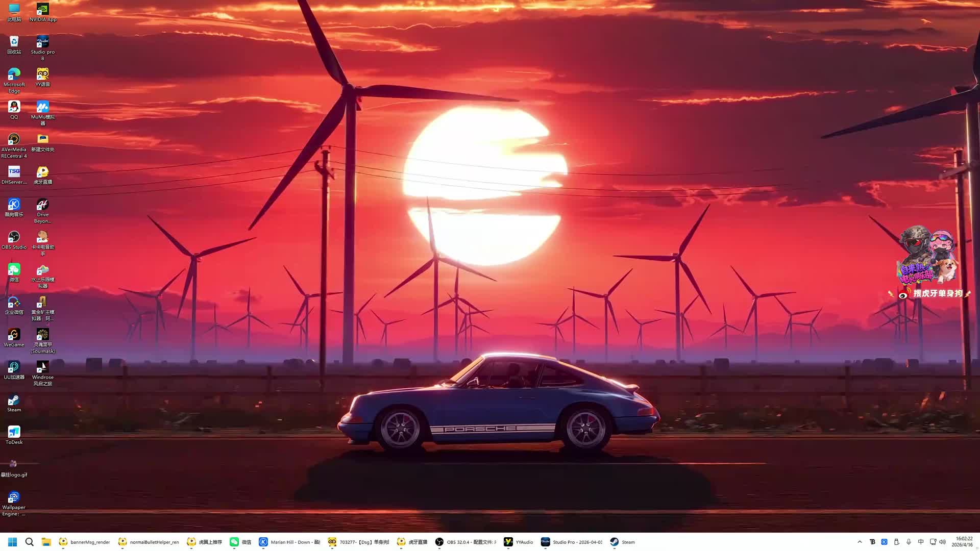The image size is (980, 551).
Task: Open File Explorer from the taskbar
Action: click(x=46, y=542)
